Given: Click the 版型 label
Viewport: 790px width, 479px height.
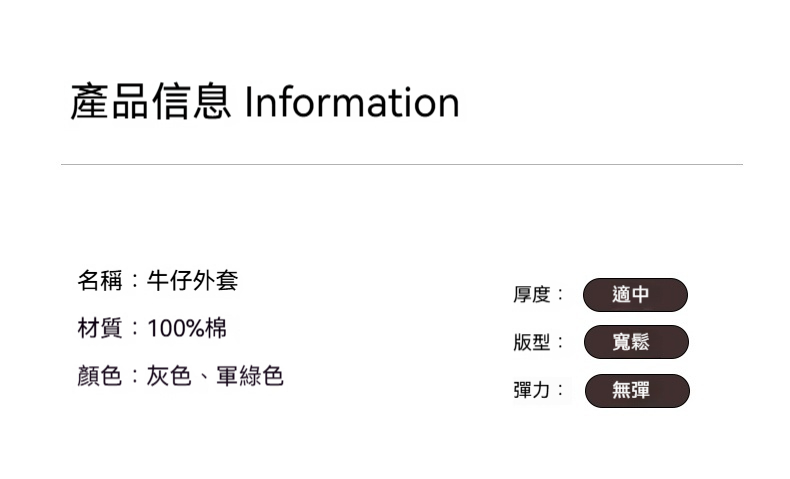Looking at the screenshot, I should (x=532, y=342).
